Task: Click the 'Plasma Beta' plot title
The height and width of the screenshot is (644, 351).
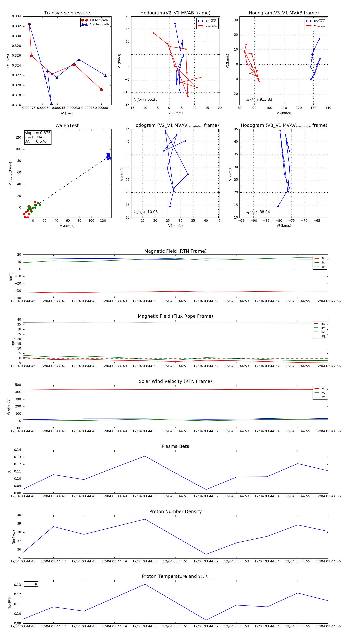Action: coord(175,446)
